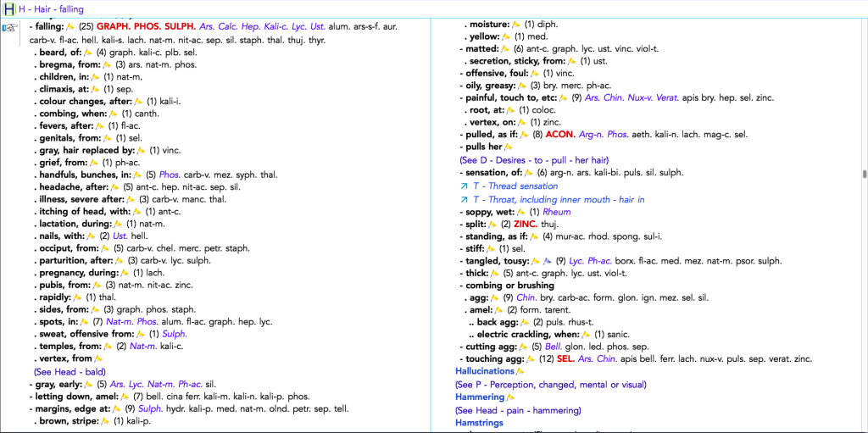
Task: Click the flag icon beside 'pulls her'
Action: (509, 147)
